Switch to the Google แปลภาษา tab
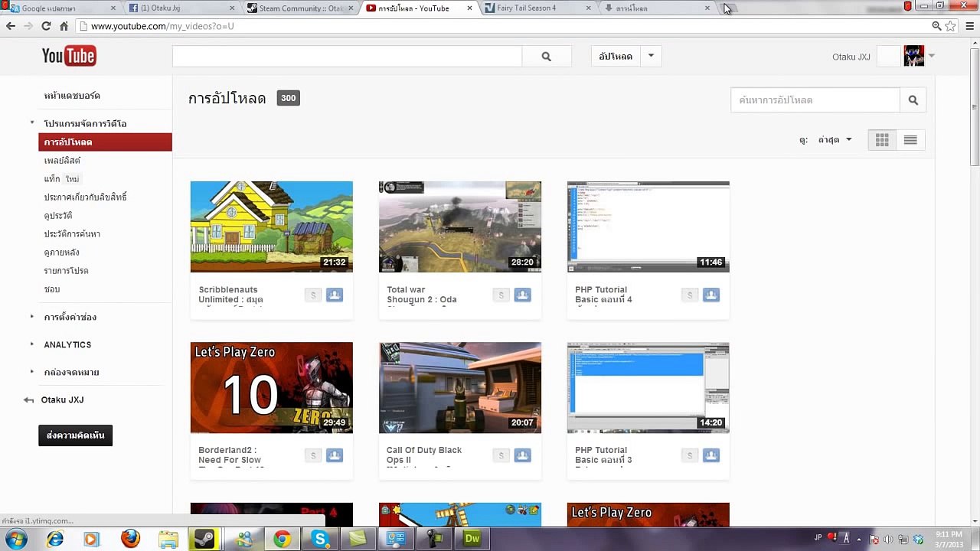 61,8
